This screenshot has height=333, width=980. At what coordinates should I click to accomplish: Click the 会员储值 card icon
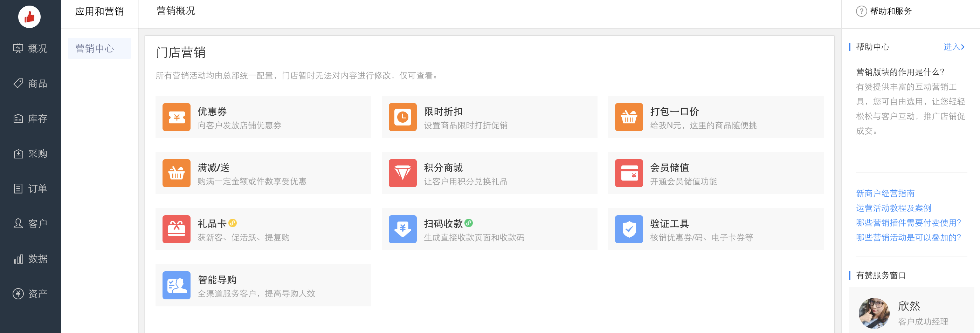[x=629, y=173]
